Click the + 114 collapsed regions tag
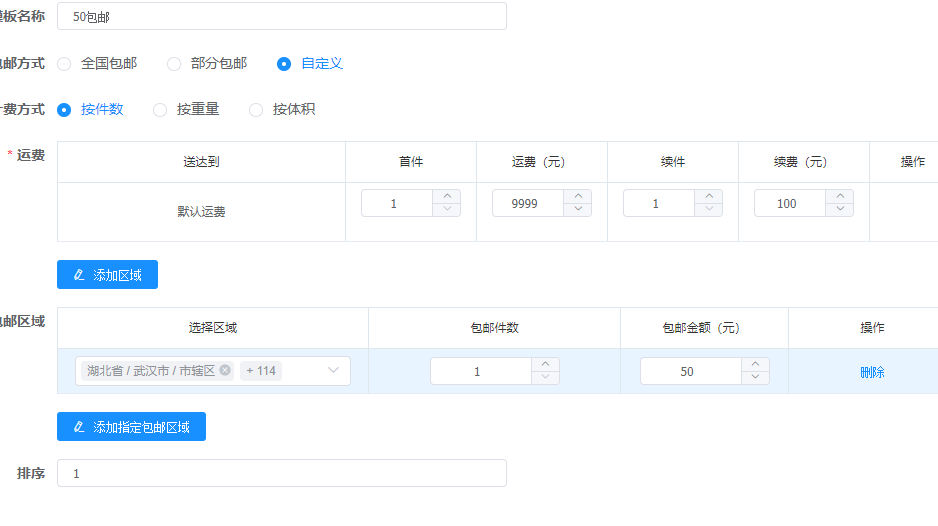Image resolution: width=938 pixels, height=526 pixels. [x=261, y=371]
